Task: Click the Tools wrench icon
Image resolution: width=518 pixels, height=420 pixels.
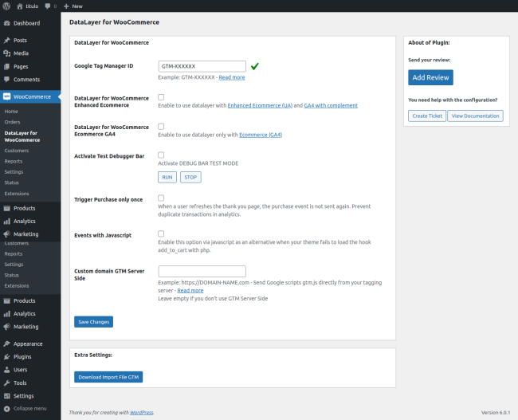Action: [x=7, y=383]
